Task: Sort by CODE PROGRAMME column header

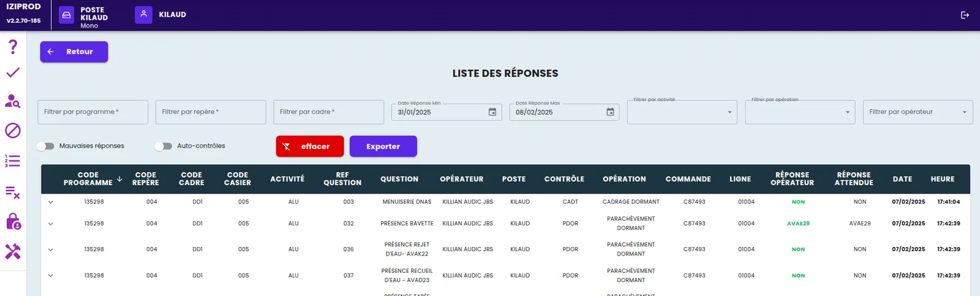Action: click(x=88, y=179)
